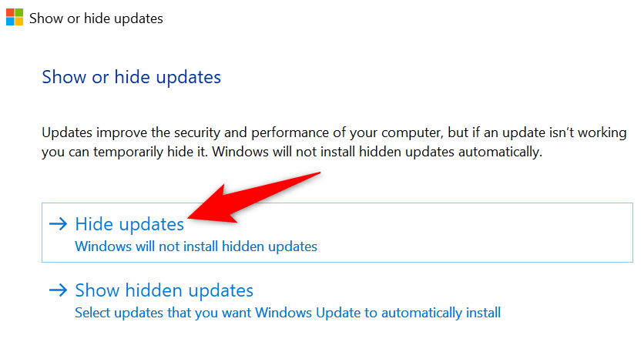Click the Windows logo in the title bar
Image resolution: width=644 pixels, height=342 pixels.
[x=14, y=18]
